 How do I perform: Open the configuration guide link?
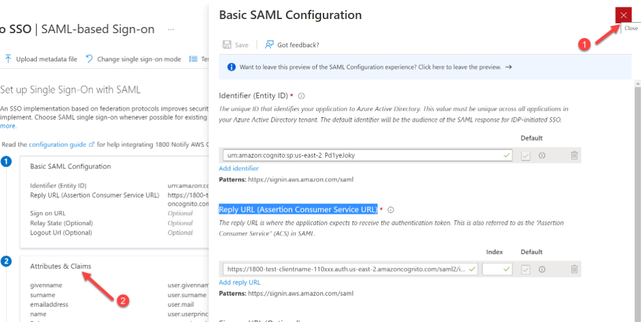[57, 144]
